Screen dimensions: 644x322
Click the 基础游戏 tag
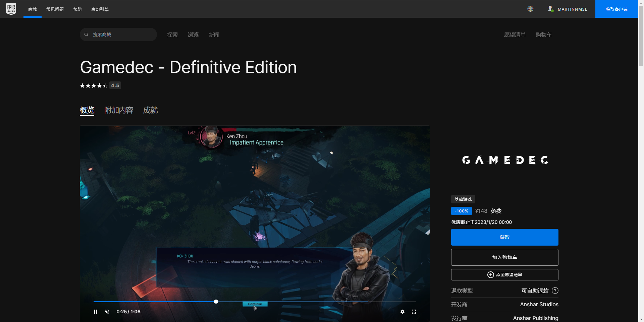pos(463,199)
